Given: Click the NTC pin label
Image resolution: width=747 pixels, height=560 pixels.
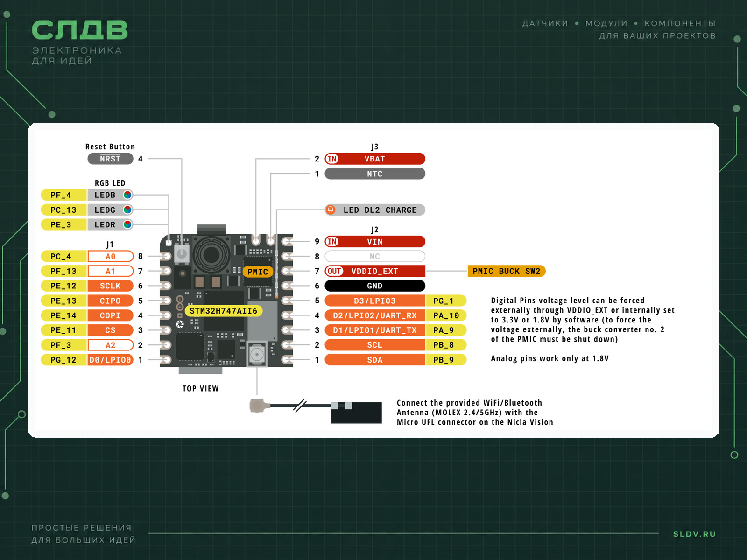Looking at the screenshot, I should 375,174.
